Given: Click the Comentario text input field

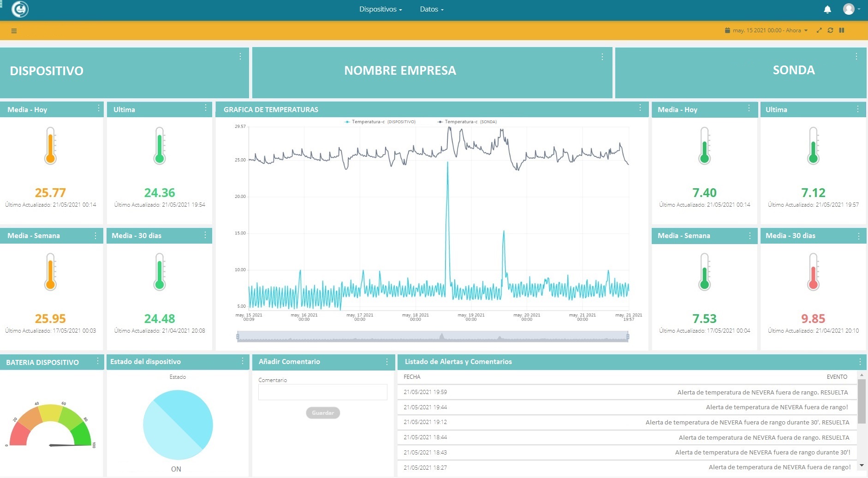Looking at the screenshot, I should point(323,392).
